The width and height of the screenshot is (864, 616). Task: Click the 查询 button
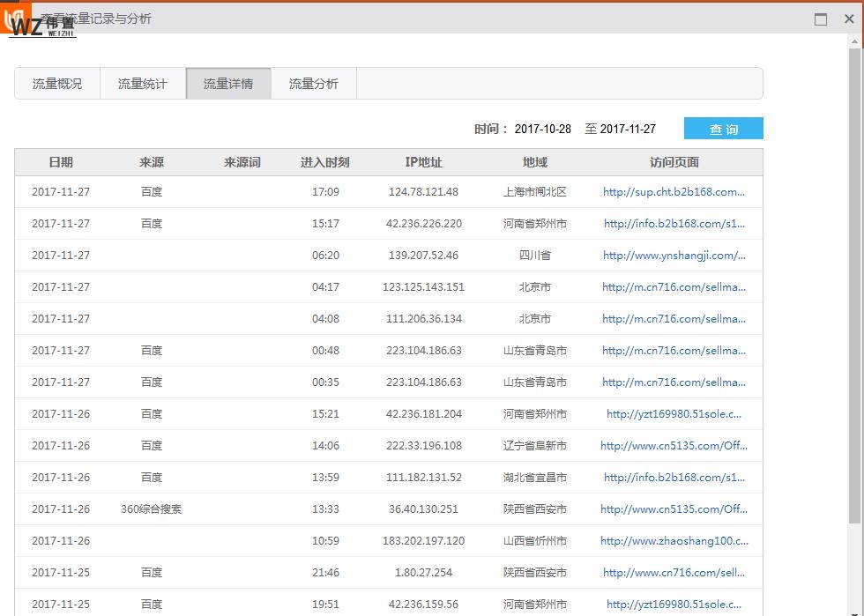pyautogui.click(x=723, y=129)
